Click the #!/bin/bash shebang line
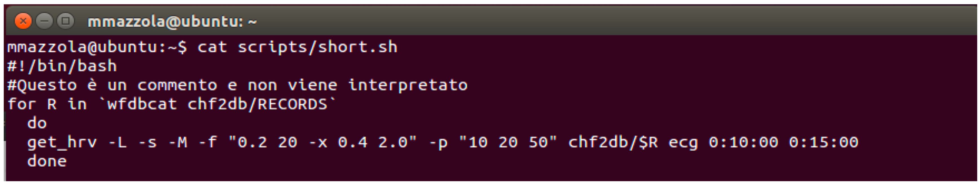 (x=62, y=66)
